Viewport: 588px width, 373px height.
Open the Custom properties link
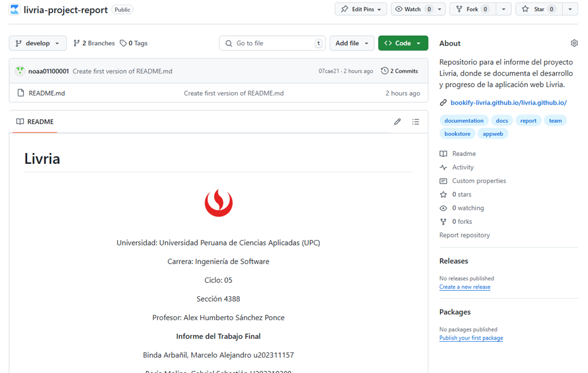[x=479, y=181]
